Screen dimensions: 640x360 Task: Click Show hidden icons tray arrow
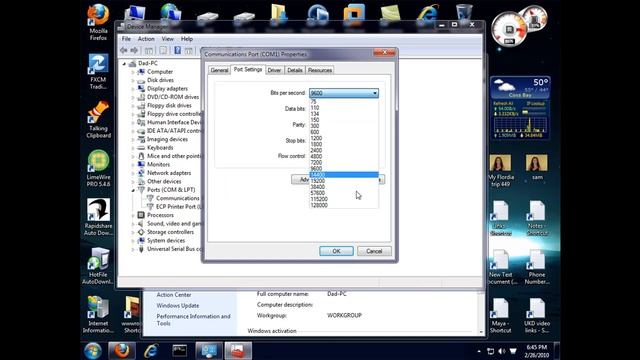tap(479, 351)
